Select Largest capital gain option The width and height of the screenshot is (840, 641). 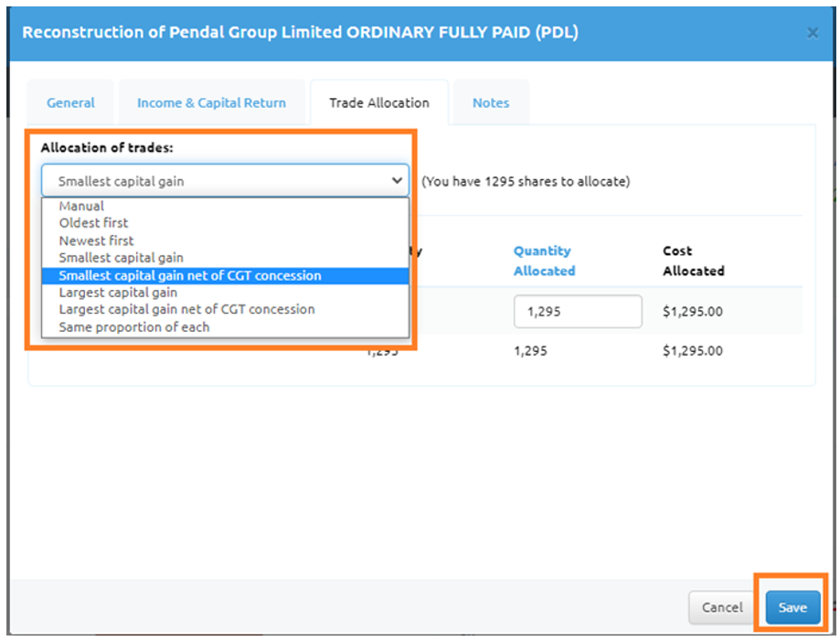coord(118,293)
